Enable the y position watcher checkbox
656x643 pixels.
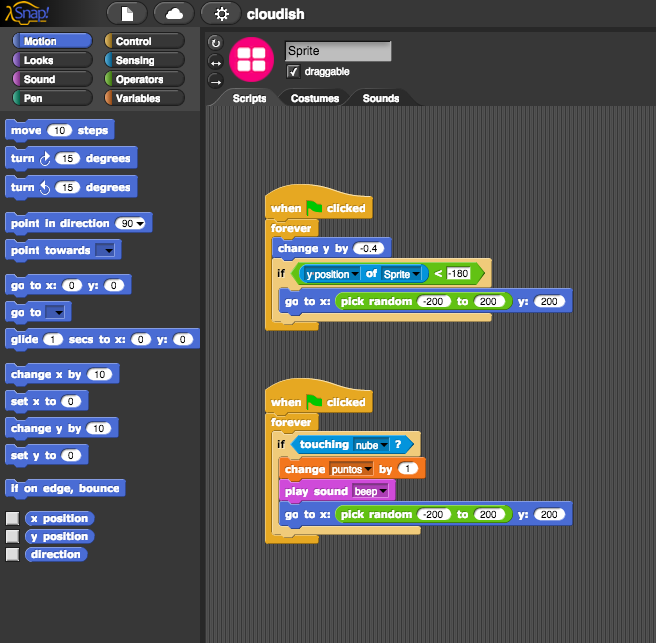pos(12,537)
